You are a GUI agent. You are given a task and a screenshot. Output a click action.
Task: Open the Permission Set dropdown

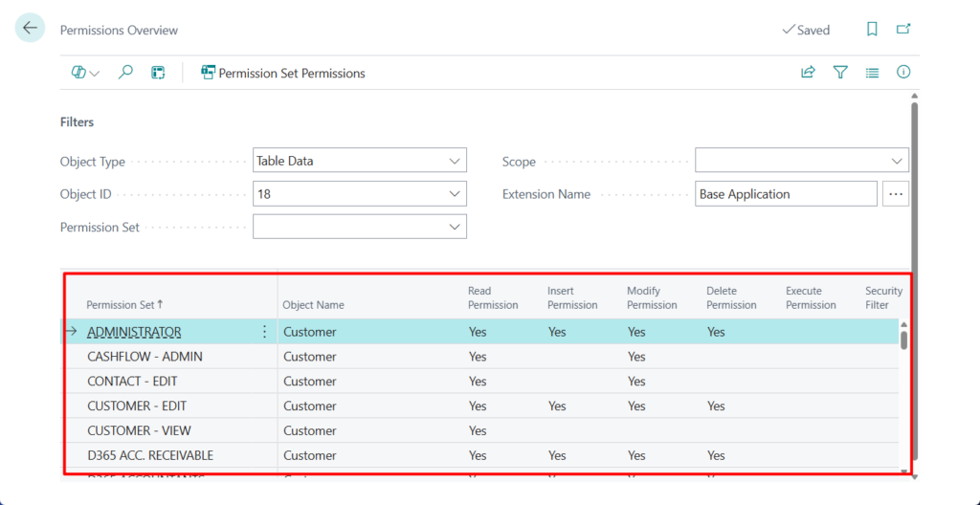[456, 228]
